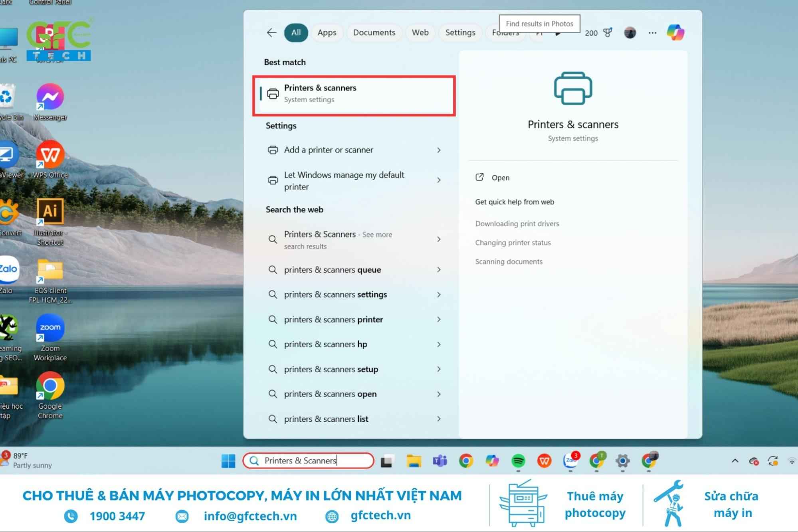
Task: Open Microsoft Teams from the taskbar
Action: point(440,461)
